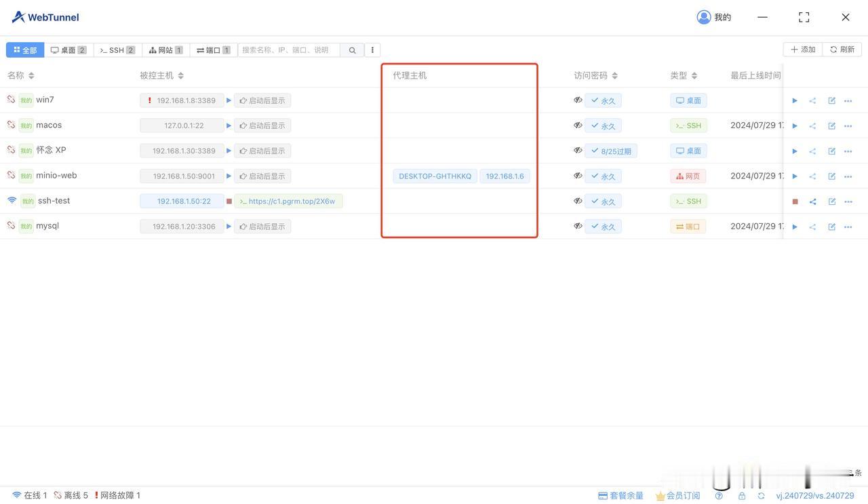Click the lock icon in the status bar
Image resolution: width=868 pixels, height=504 pixels.
pyautogui.click(x=742, y=496)
